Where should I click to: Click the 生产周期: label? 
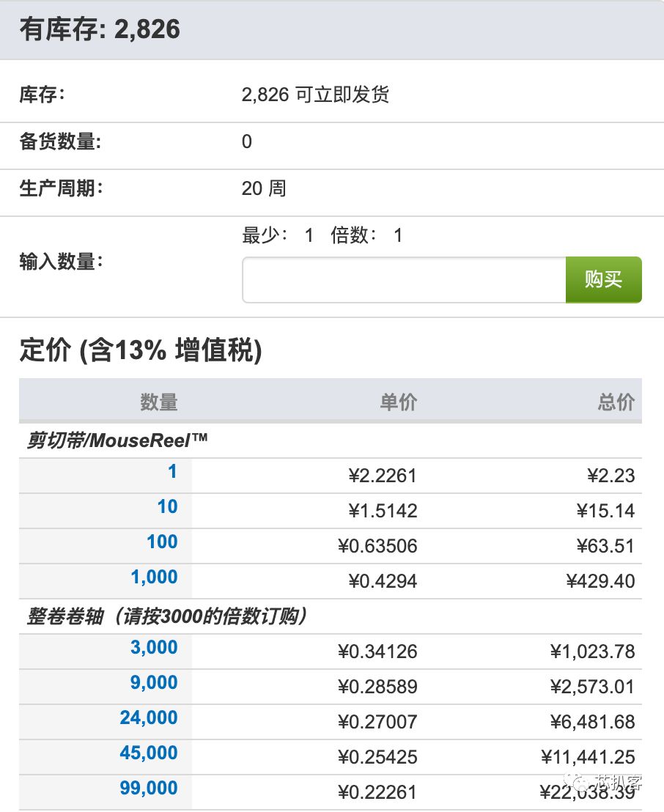(x=61, y=188)
